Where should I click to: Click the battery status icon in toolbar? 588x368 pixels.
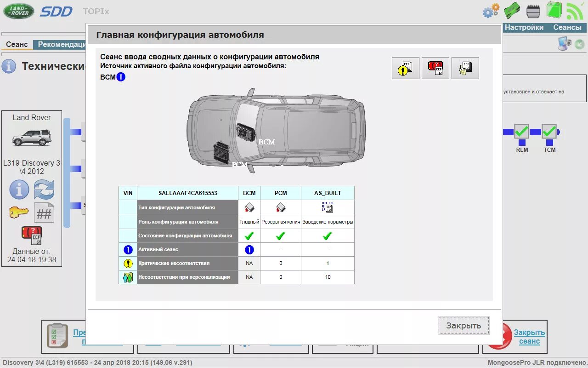[533, 11]
